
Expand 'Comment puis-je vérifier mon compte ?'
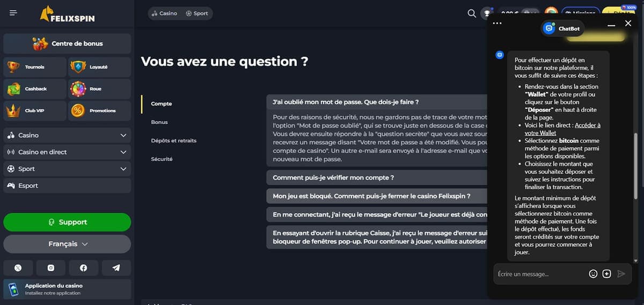pyautogui.click(x=377, y=177)
